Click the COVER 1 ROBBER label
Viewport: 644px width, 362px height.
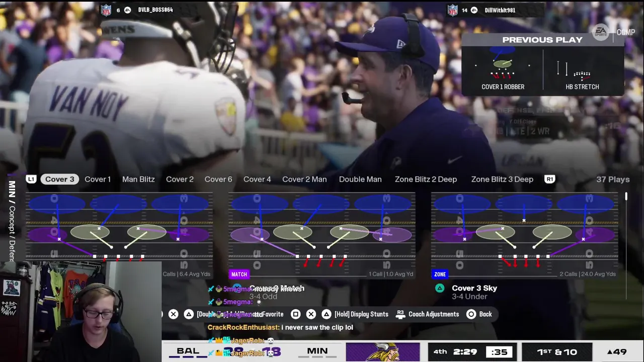(x=503, y=86)
